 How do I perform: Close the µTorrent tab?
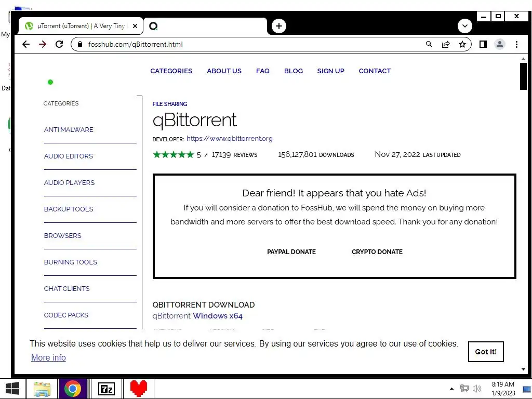[135, 26]
